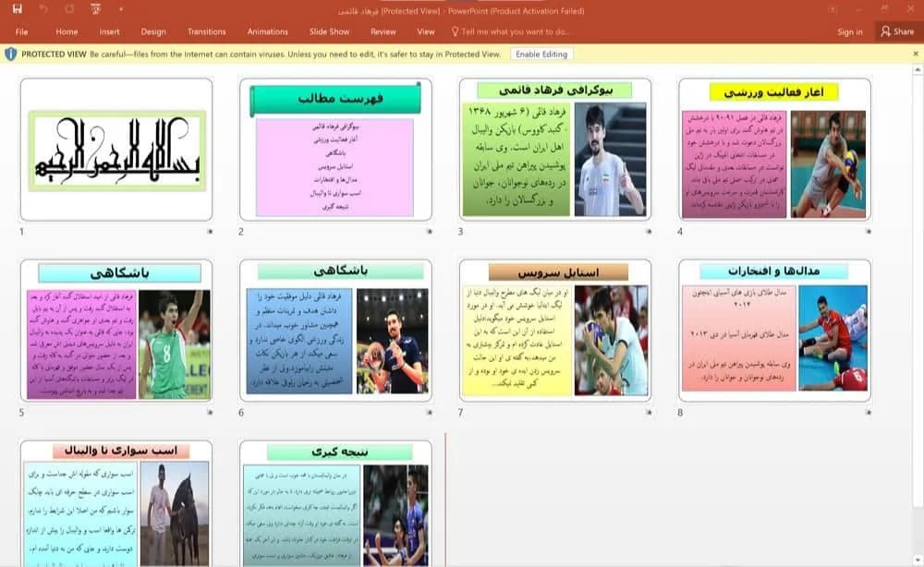The height and width of the screenshot is (567, 924).
Task: Switch to Slide Show tab
Action: 330,31
